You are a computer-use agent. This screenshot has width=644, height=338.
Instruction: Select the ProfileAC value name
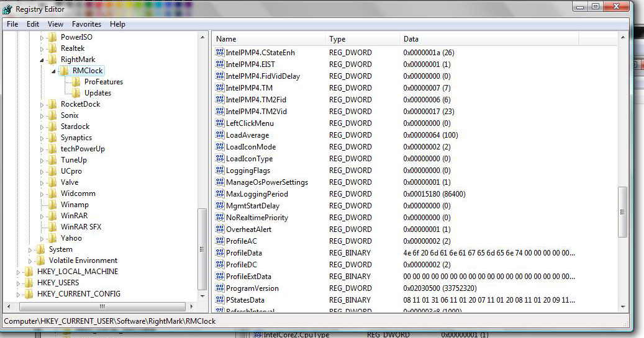pos(242,241)
